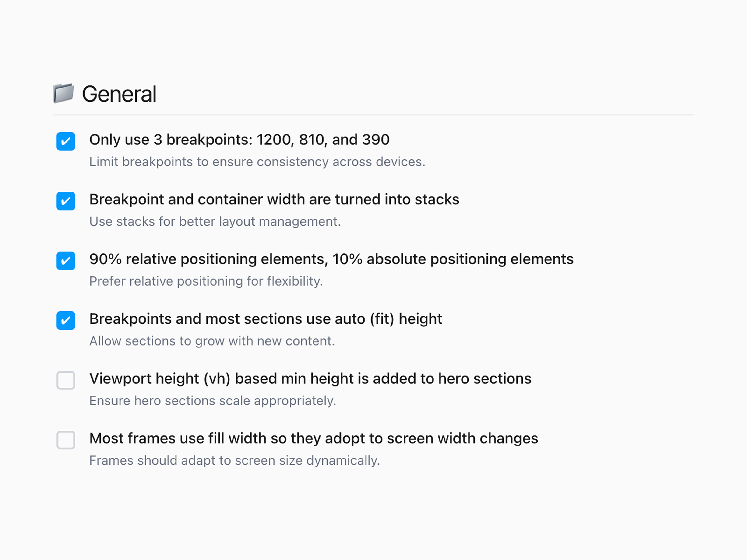
Task: Click 'Viewport height (vh) based min height' title
Action: coord(310,379)
